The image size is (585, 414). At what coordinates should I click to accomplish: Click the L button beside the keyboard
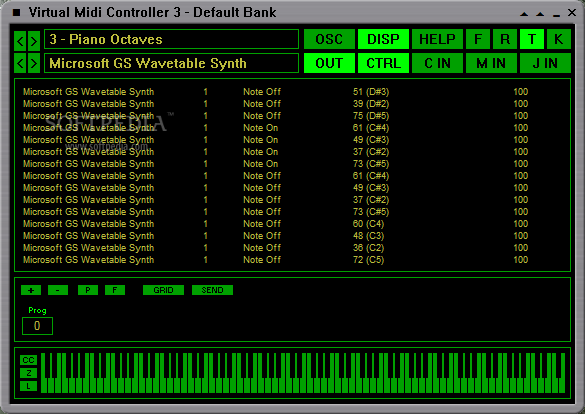28,386
